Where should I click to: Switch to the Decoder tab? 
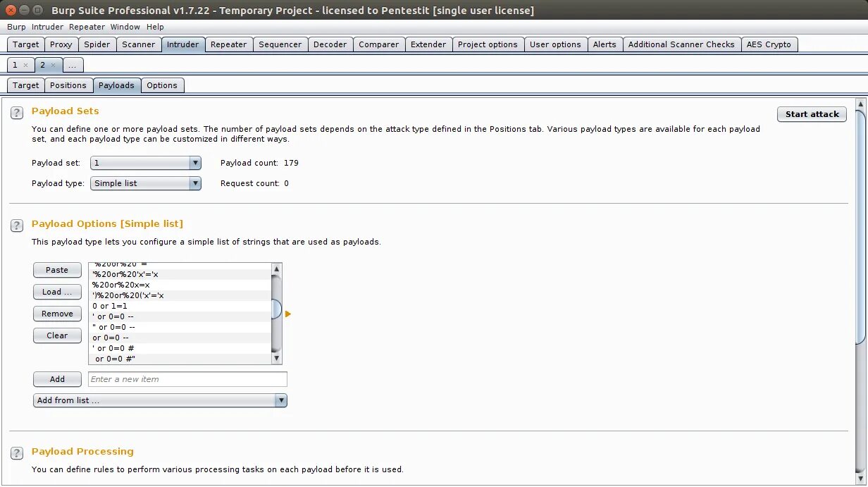(330, 44)
